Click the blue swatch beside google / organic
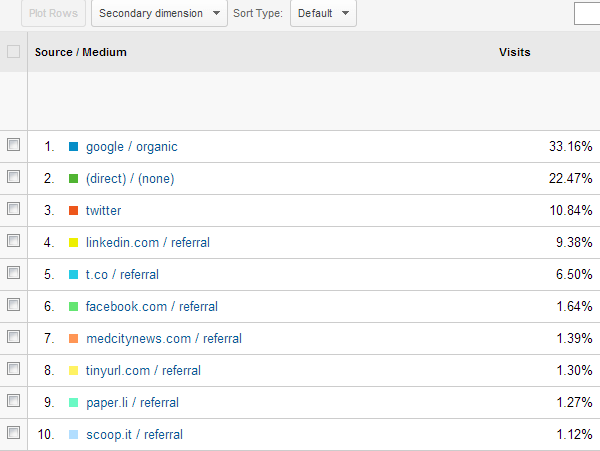This screenshot has width=600, height=451. [73, 147]
